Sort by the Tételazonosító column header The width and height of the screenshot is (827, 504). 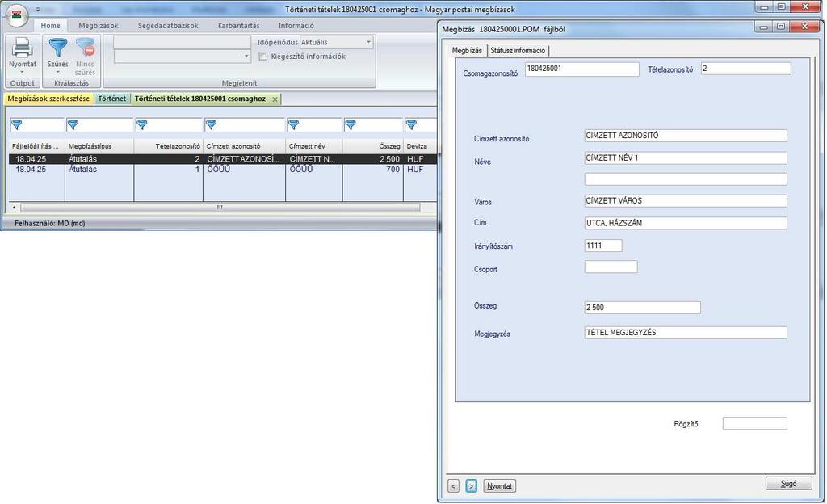pos(168,146)
